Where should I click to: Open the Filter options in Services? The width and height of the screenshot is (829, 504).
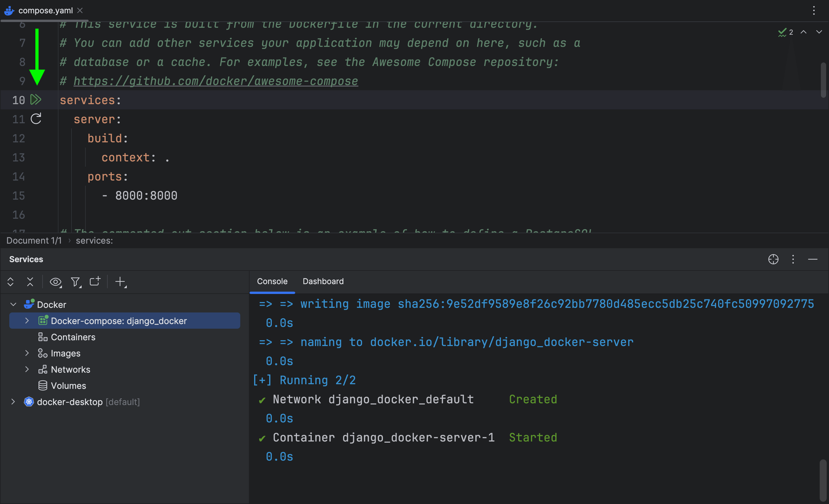coord(76,282)
